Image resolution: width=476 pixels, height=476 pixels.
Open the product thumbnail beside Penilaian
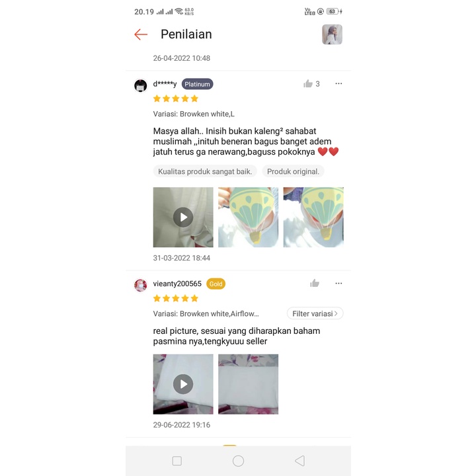coord(332,34)
